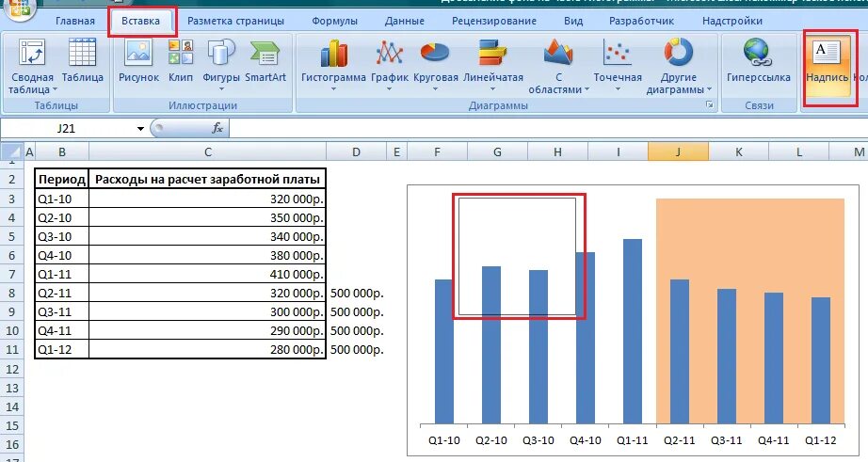
Task: Click the Q4-10 chart axis label
Action: [586, 440]
